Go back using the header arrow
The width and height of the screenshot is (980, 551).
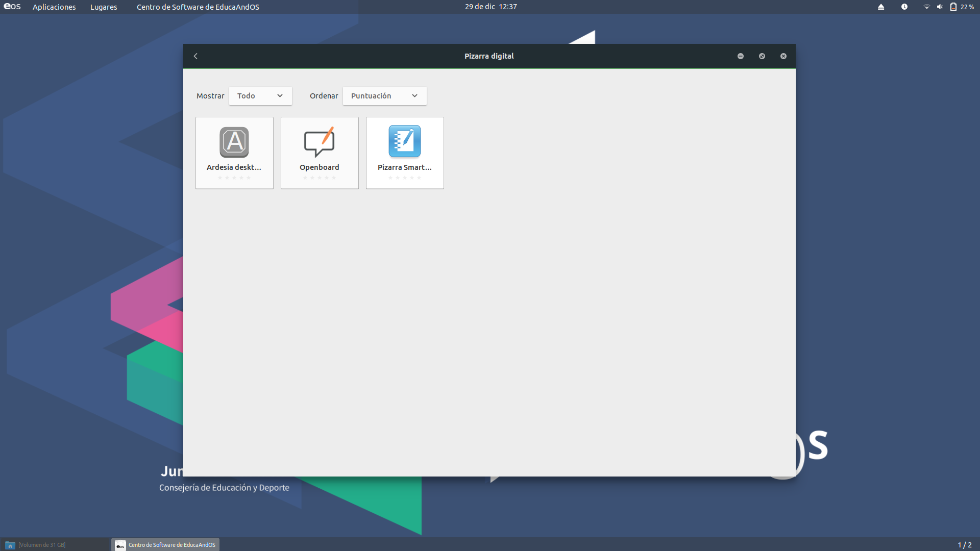[195, 56]
